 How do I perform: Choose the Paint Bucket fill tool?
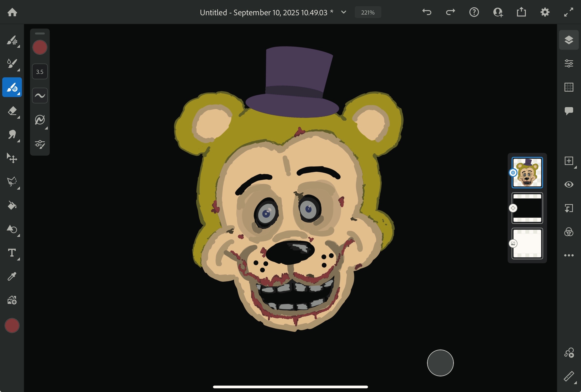[x=12, y=206]
